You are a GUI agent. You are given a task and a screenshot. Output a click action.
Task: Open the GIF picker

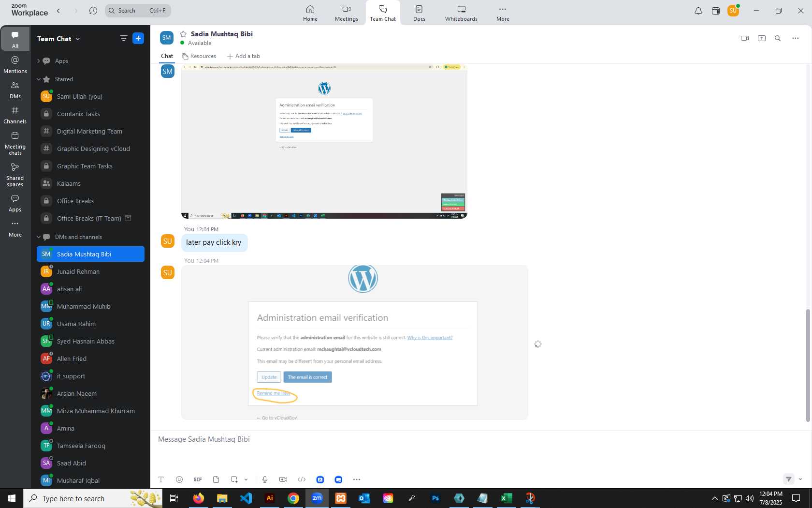pyautogui.click(x=198, y=479)
